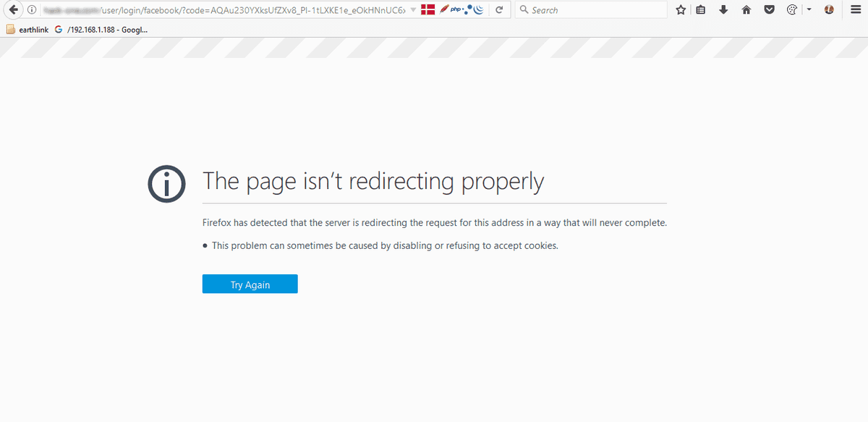Click the cookie extension icon
The width and height of the screenshot is (868, 422).
(792, 10)
